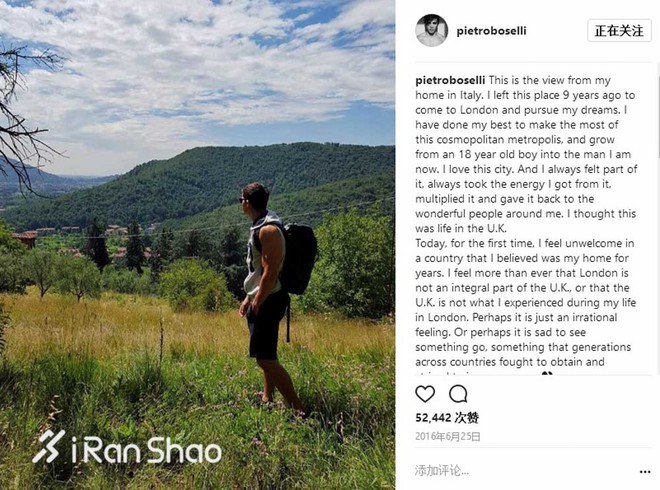
Task: Click the iRanShao watermark logo
Action: point(126,449)
